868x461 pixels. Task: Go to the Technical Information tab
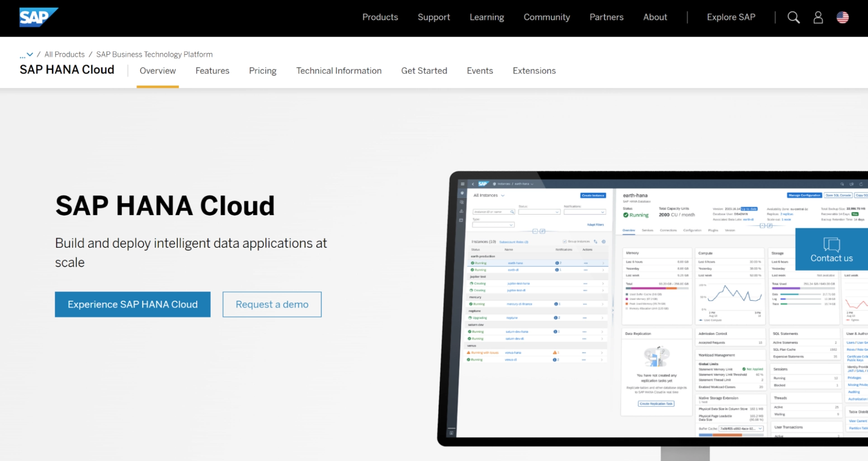pos(339,71)
